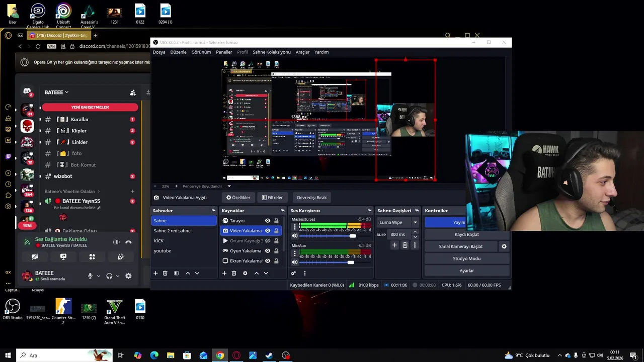Move scene up in Sahneler toolbar
This screenshot has width=644, height=362.
pos(188,273)
